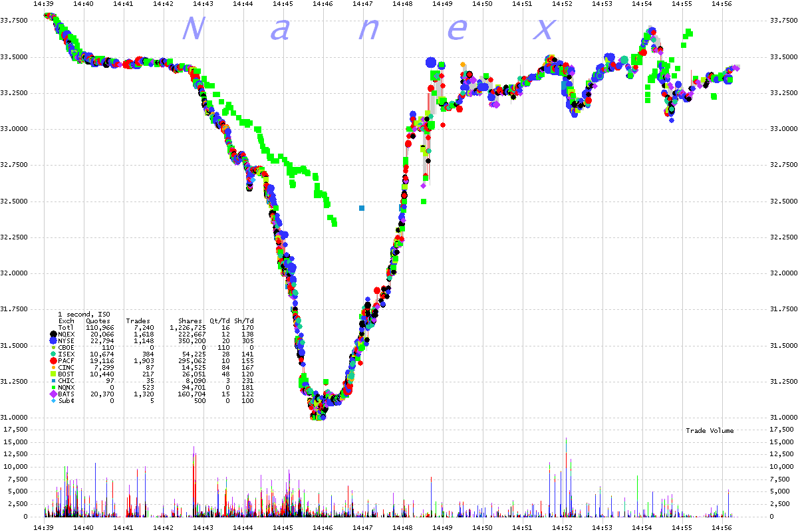
Task: Click the 'Quotes' column header
Action: (98, 321)
